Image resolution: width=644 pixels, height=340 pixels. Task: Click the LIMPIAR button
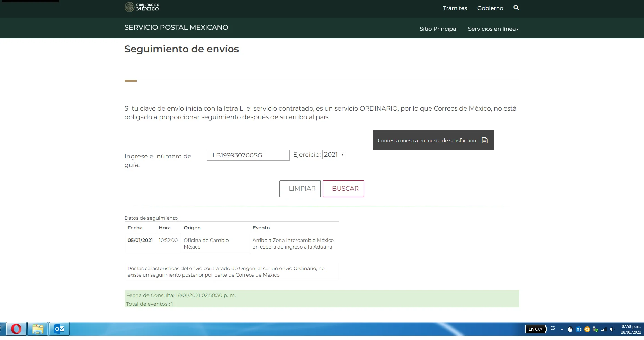tap(300, 189)
